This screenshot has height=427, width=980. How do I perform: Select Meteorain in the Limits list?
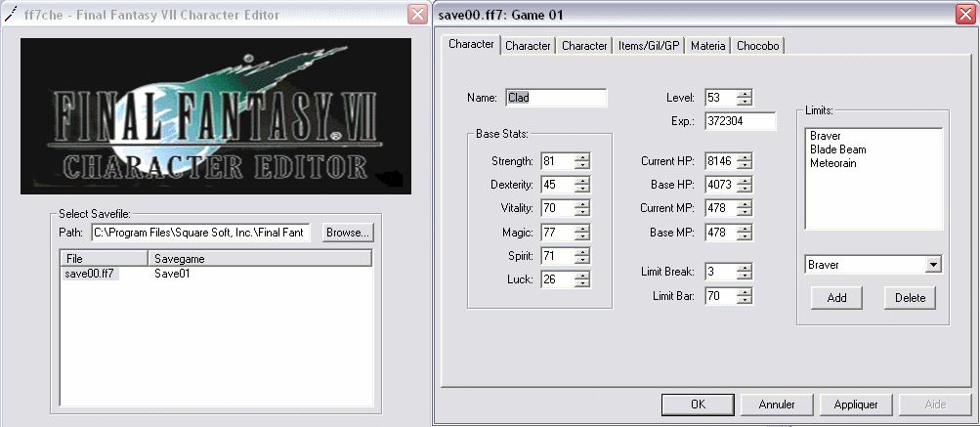tap(833, 163)
